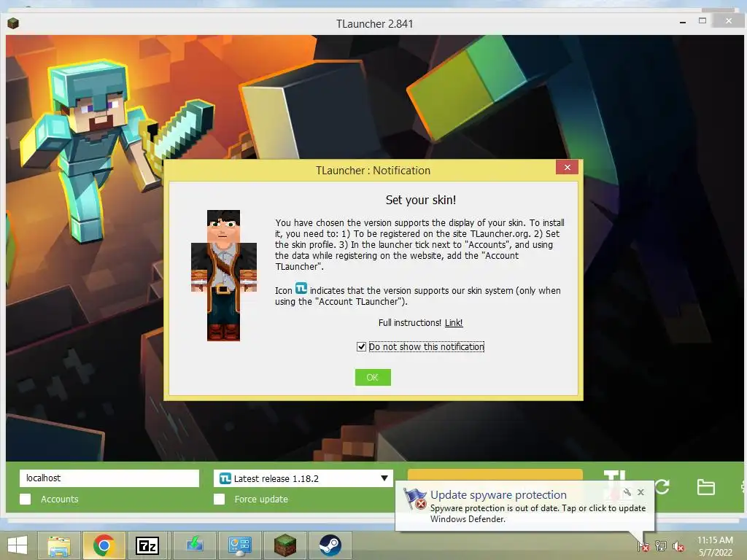Dismiss the spyware protection balloon
The height and width of the screenshot is (560, 747).
click(640, 492)
